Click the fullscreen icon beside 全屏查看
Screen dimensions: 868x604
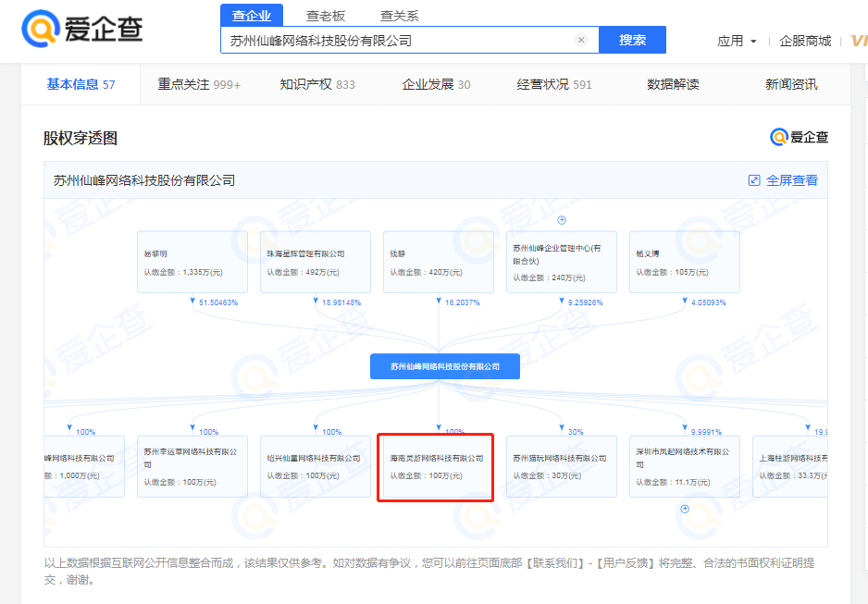tap(754, 180)
